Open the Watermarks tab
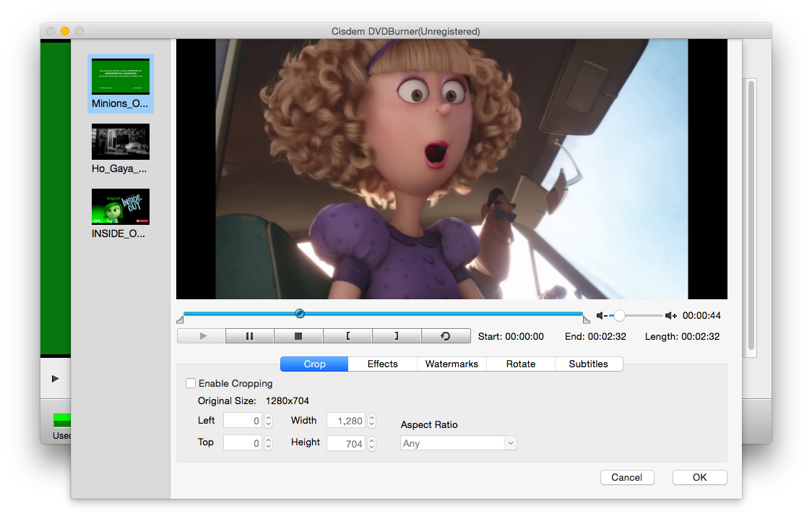The width and height of the screenshot is (812, 514). click(452, 364)
